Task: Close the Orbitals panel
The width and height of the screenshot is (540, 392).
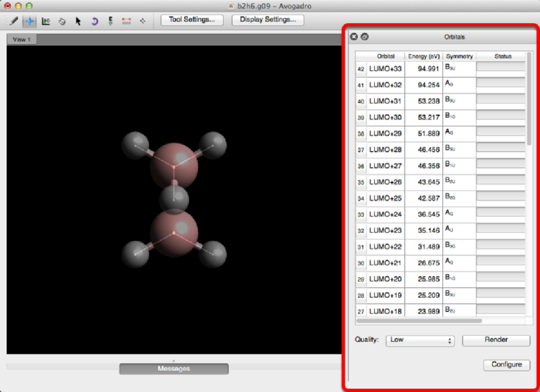Action: pyautogui.click(x=354, y=37)
